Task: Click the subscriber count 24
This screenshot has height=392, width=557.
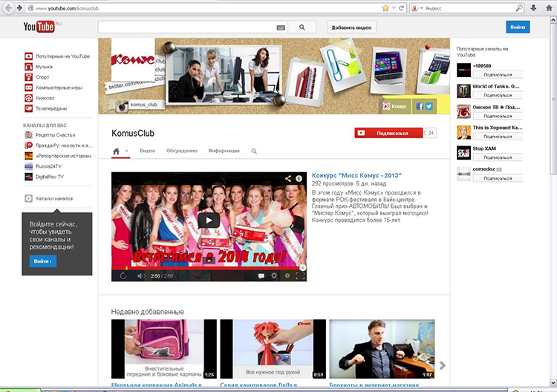Action: [x=431, y=133]
